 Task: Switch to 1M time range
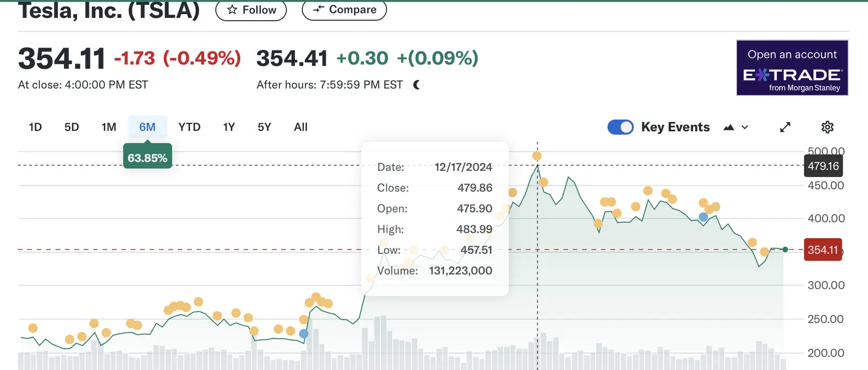108,127
